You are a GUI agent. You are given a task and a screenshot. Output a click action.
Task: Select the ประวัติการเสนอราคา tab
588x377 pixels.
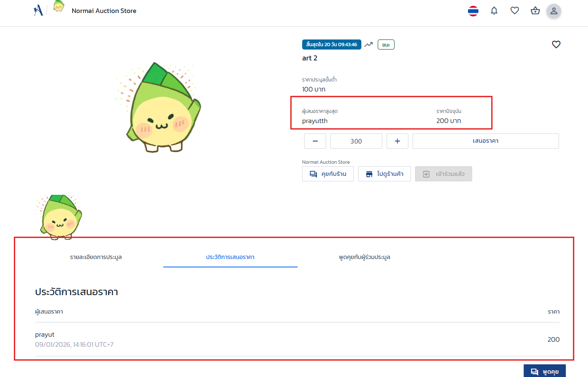point(230,257)
